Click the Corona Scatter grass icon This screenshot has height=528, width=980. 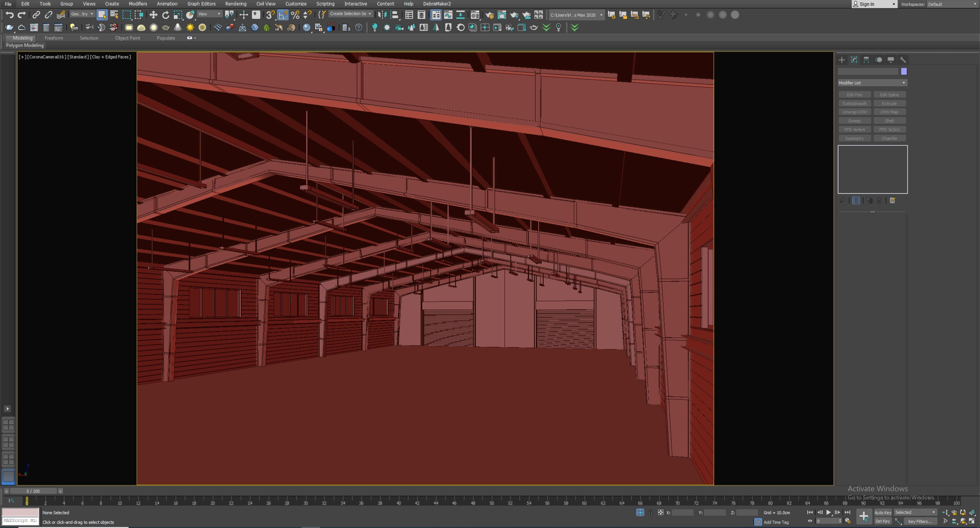(x=267, y=27)
